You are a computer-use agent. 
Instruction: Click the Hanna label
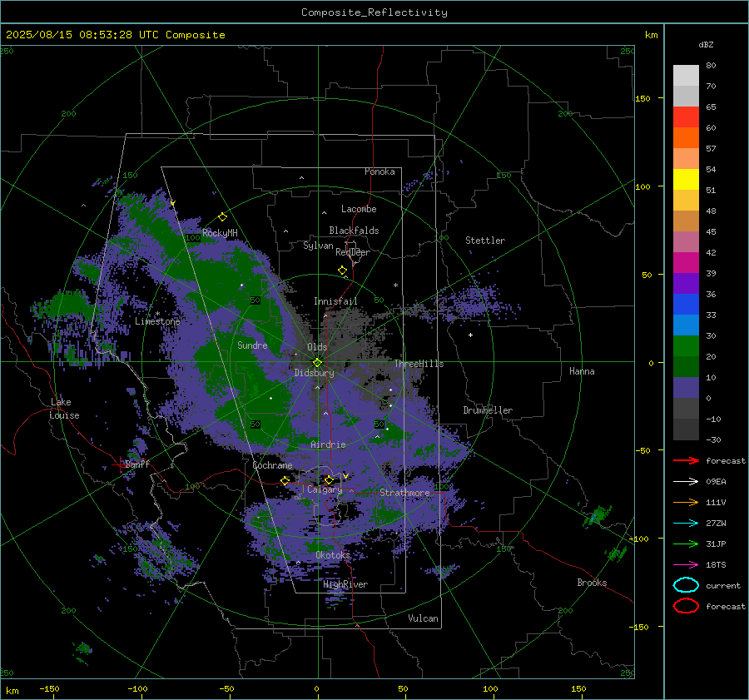582,371
